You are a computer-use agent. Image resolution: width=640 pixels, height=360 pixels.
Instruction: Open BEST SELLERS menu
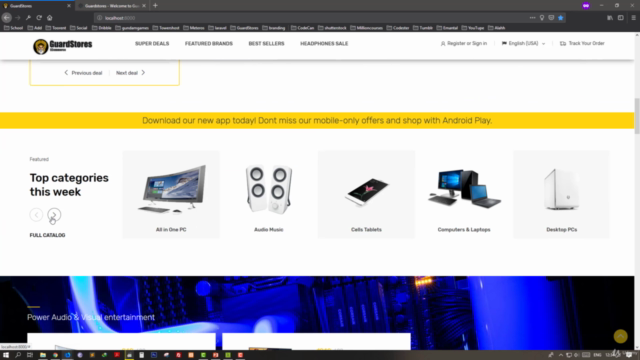point(266,44)
